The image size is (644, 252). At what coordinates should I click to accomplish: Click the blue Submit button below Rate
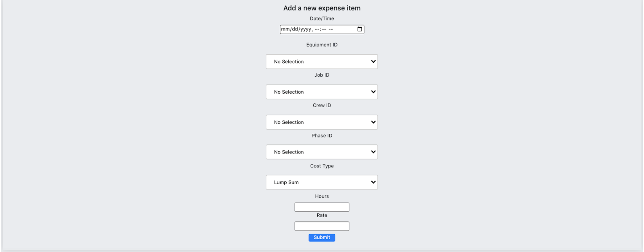coord(321,237)
